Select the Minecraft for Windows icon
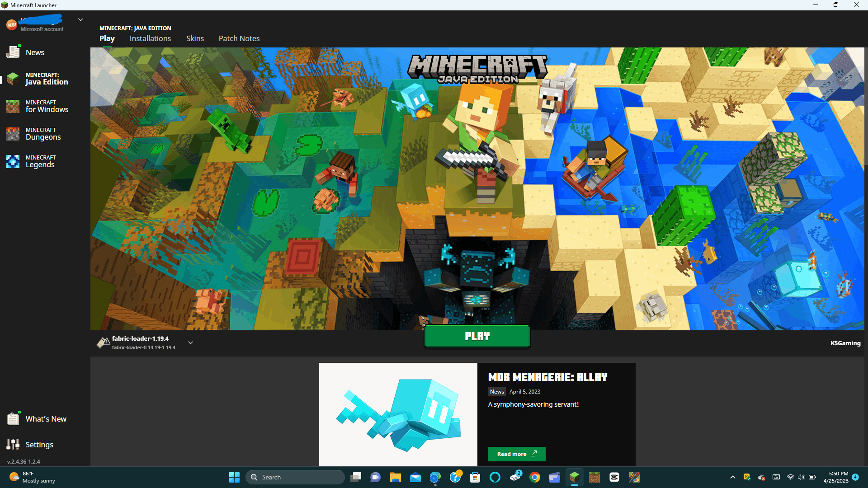The height and width of the screenshot is (488, 868). pos(13,106)
